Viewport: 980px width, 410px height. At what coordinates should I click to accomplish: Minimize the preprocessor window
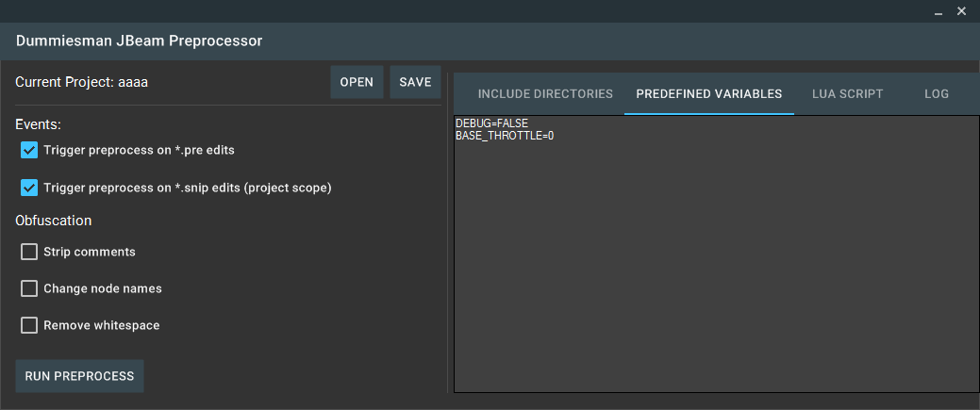tap(938, 11)
